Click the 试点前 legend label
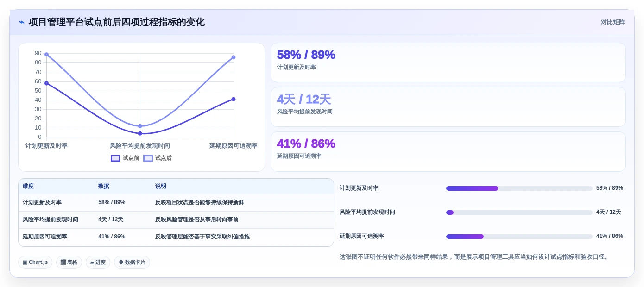Viewport: 644px width, 287px height. (131, 158)
